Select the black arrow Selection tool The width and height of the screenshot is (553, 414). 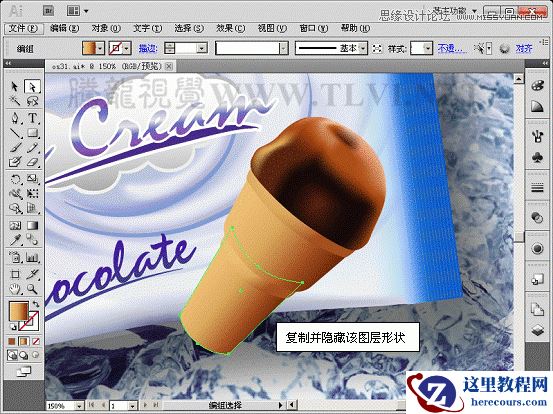[15, 86]
